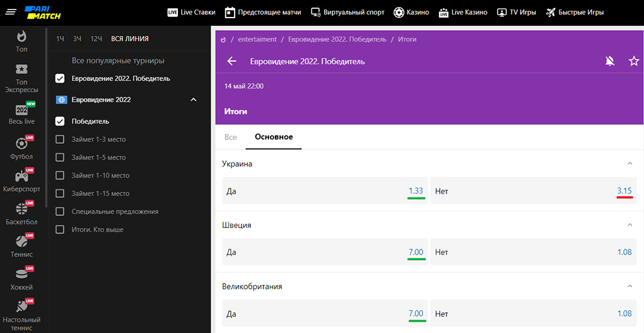This screenshot has height=333, width=644.
Task: Open the hamburger menu icon
Action: click(11, 13)
